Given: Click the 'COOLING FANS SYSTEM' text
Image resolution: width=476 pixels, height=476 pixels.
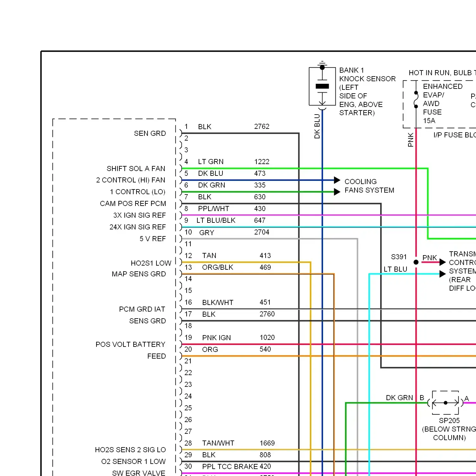Looking at the screenshot, I should point(369,186).
